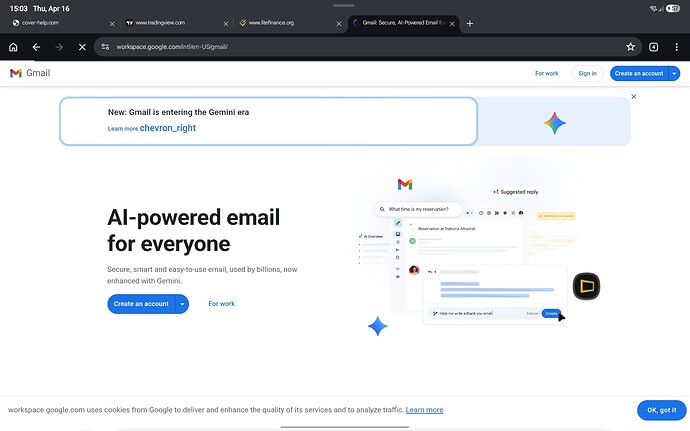Expand header Create an account dropdown arrow
Screen dimensions: 690x431
pos(674,74)
